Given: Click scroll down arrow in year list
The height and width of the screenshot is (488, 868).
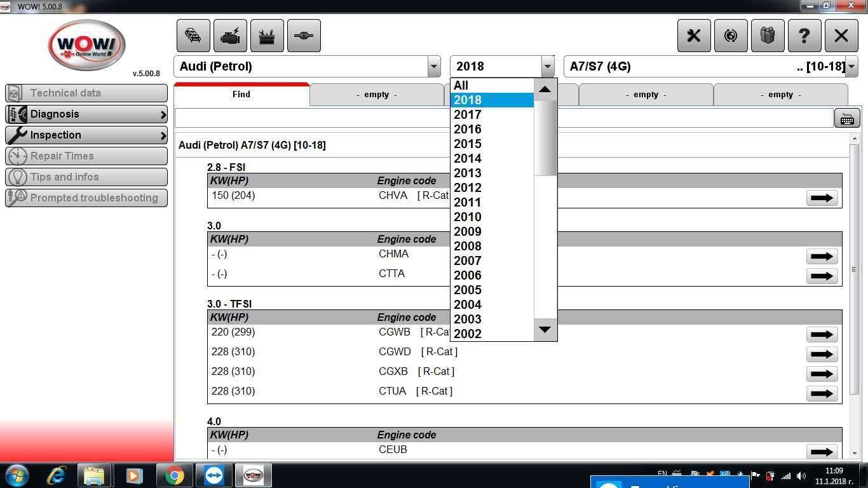Looking at the screenshot, I should 545,329.
